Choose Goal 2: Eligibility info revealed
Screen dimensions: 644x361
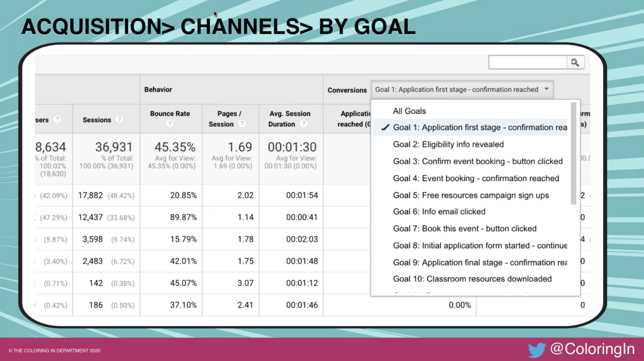(x=449, y=144)
